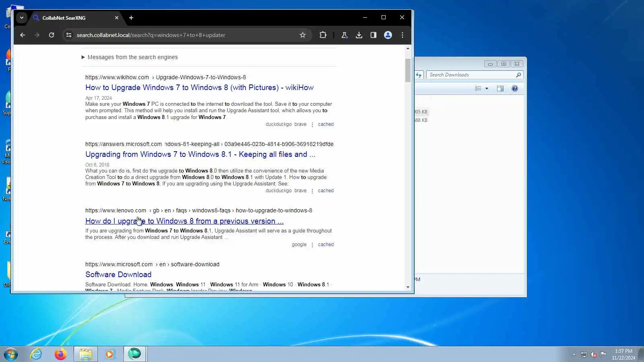The width and height of the screenshot is (644, 362).
Task: Open the muted volume tray icon
Action: (x=594, y=354)
